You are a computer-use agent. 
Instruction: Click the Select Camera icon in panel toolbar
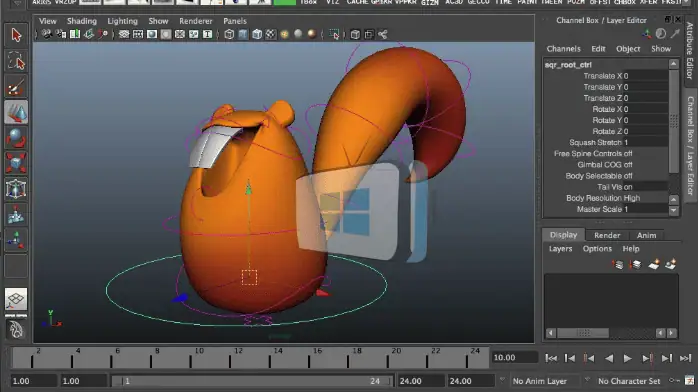(x=46, y=34)
